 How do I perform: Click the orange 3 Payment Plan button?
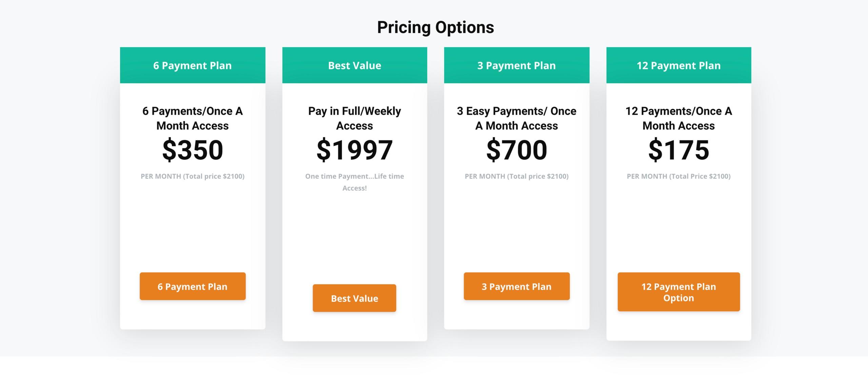click(517, 286)
